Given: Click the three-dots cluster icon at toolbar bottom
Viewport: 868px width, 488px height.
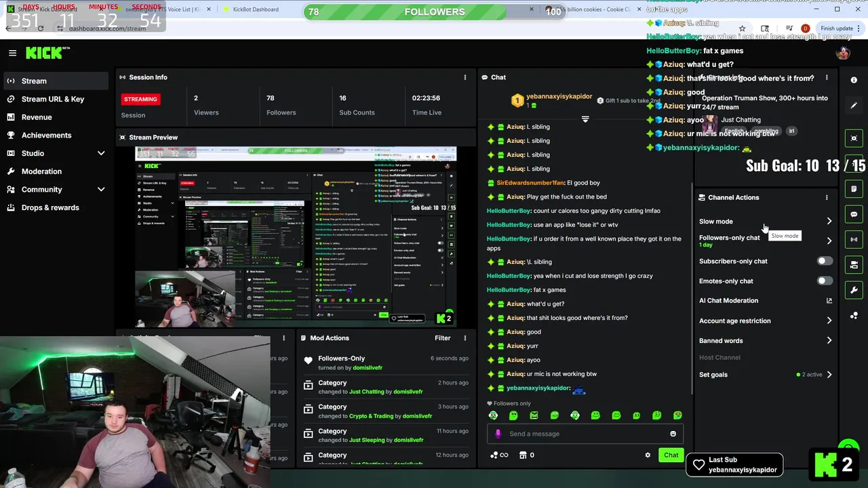Looking at the screenshot, I should (x=854, y=316).
